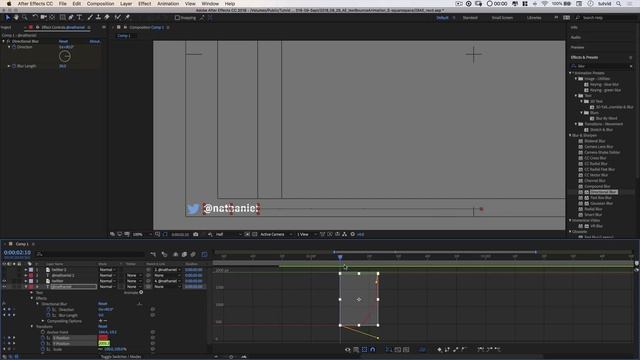
Task: Toggle Anchor Point stopwatch in timeline
Action: [x=43, y=332]
